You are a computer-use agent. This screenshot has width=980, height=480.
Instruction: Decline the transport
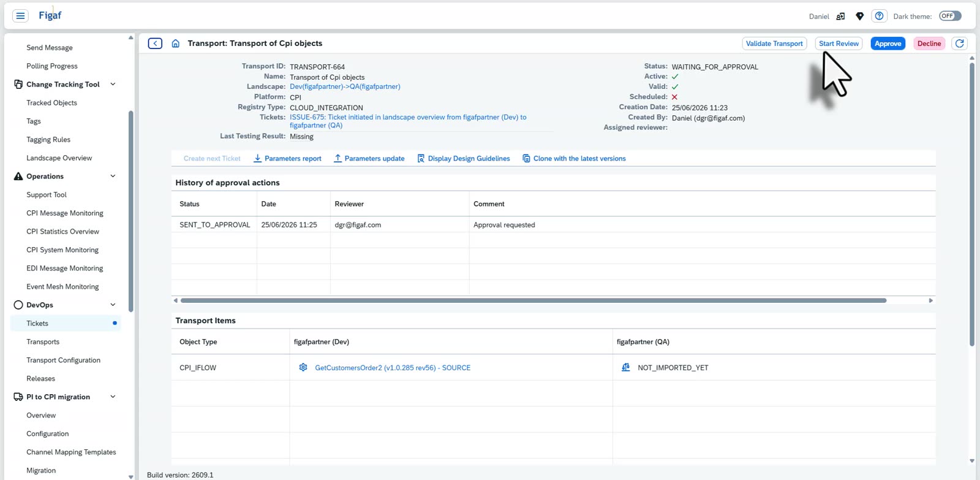[x=929, y=44]
